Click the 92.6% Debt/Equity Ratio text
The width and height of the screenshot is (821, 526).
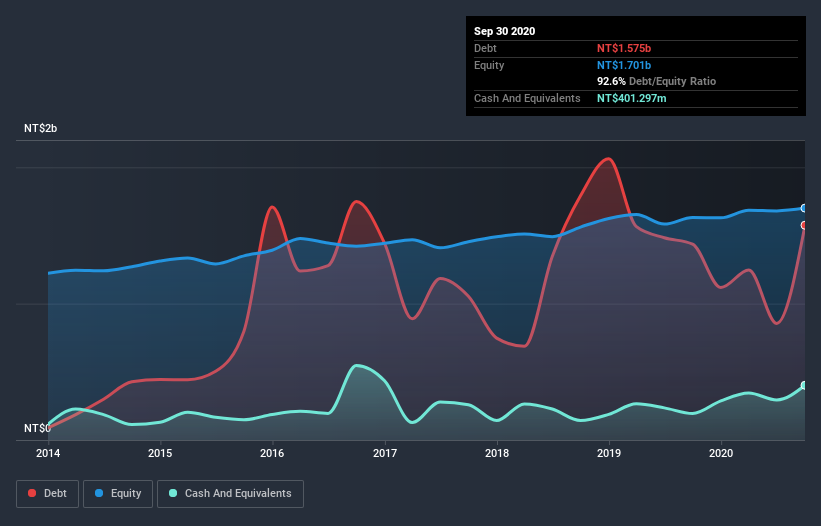(656, 81)
